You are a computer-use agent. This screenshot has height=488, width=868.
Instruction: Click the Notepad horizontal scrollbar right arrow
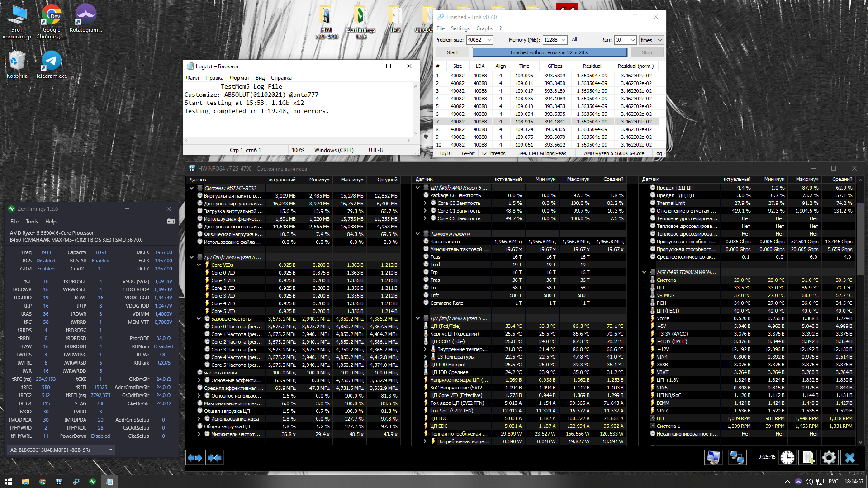(x=408, y=141)
